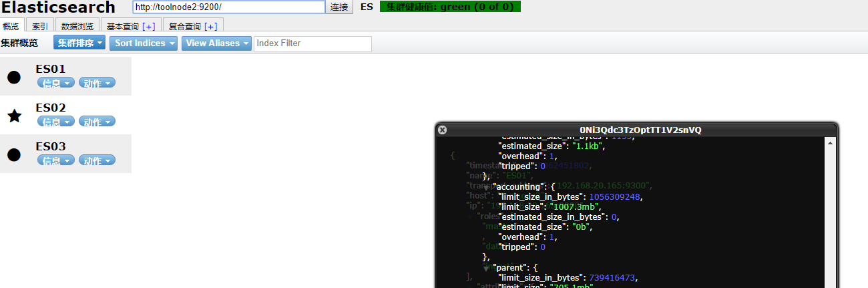Click the popup scrollbar up arrow
Viewport: 868px width, 288px height.
coord(831,142)
